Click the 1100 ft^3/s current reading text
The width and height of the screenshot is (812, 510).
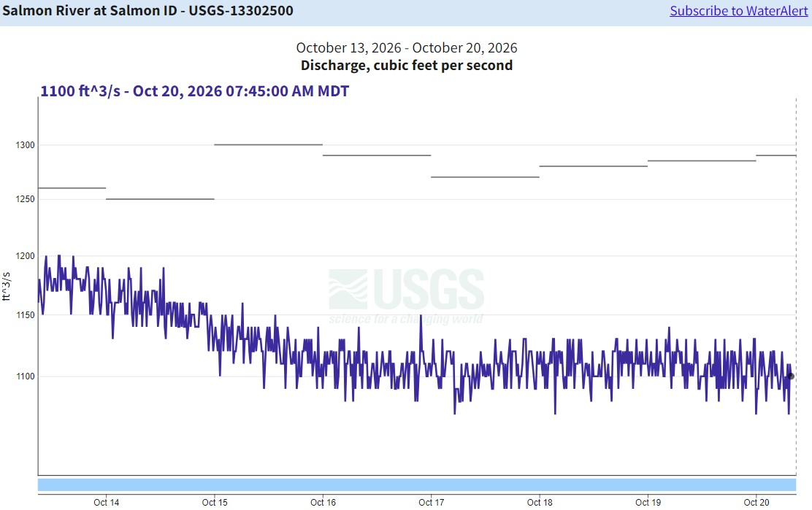195,91
